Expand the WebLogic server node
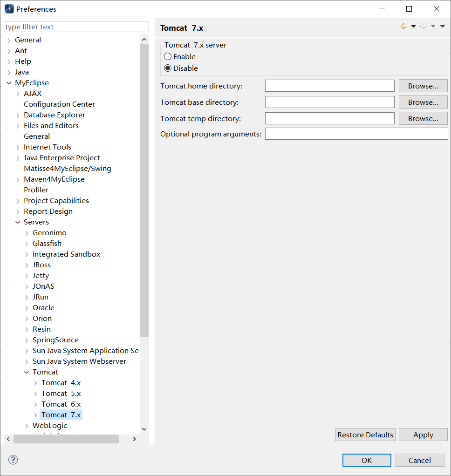Viewport: 451px width, 476px height. point(27,426)
